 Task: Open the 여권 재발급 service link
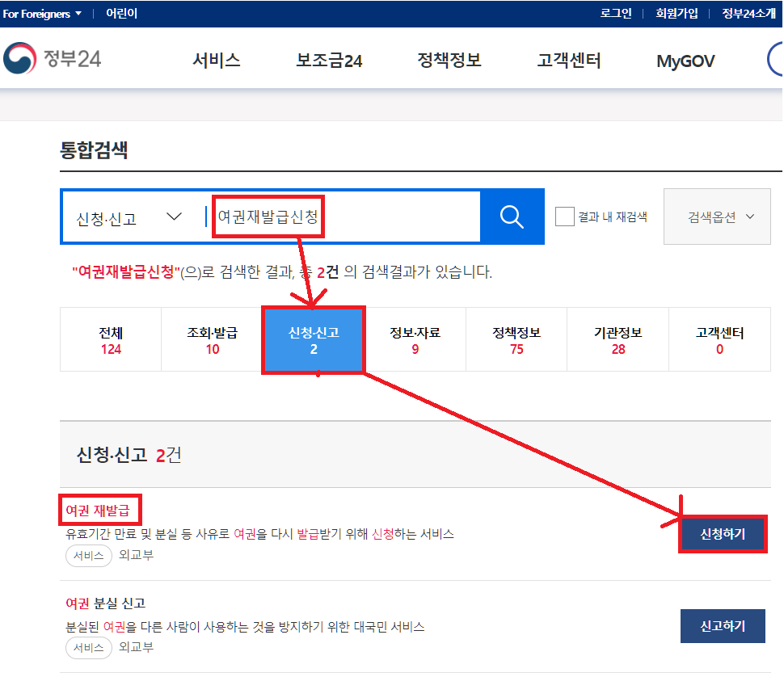click(x=99, y=509)
